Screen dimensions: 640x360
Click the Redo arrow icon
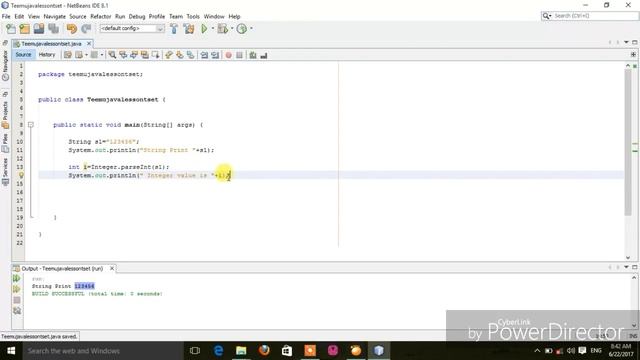pos(86,29)
